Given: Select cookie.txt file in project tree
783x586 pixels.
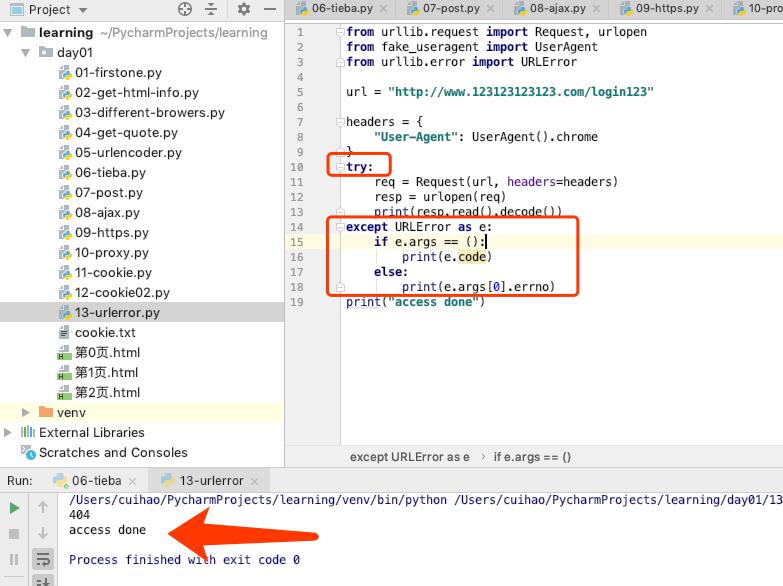Looking at the screenshot, I should pyautogui.click(x=104, y=332).
